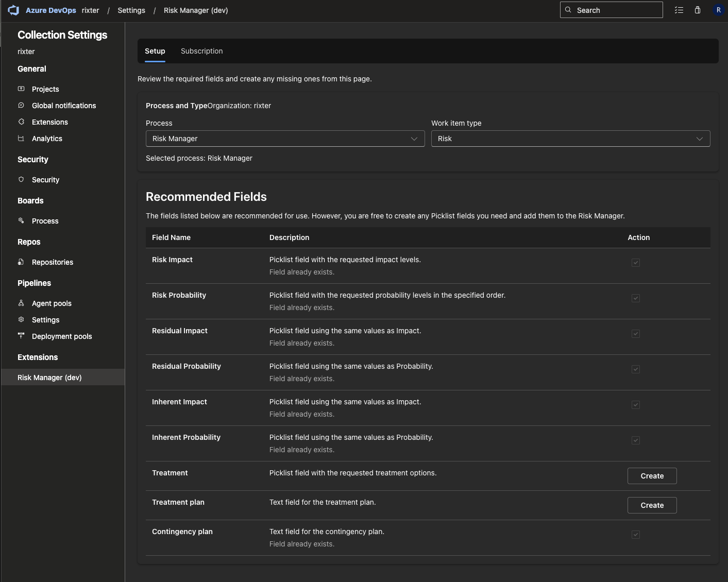The width and height of the screenshot is (728, 582).
Task: Switch to the Subscription tab
Action: point(201,51)
